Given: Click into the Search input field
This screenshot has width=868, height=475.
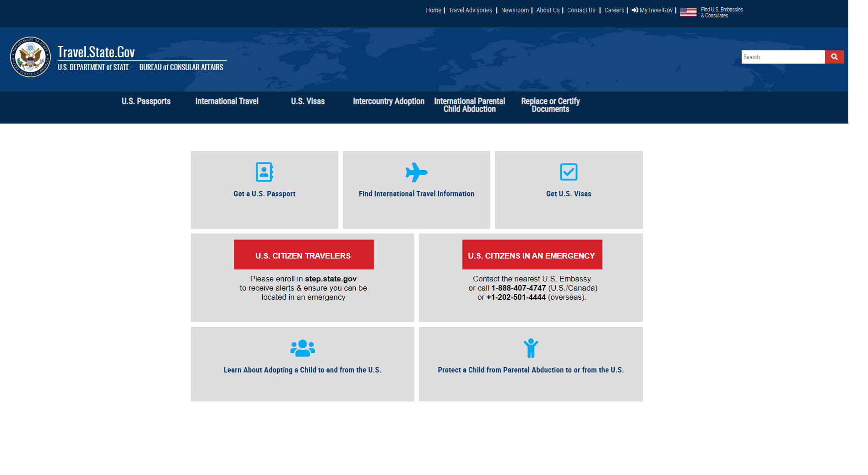Looking at the screenshot, I should (783, 57).
